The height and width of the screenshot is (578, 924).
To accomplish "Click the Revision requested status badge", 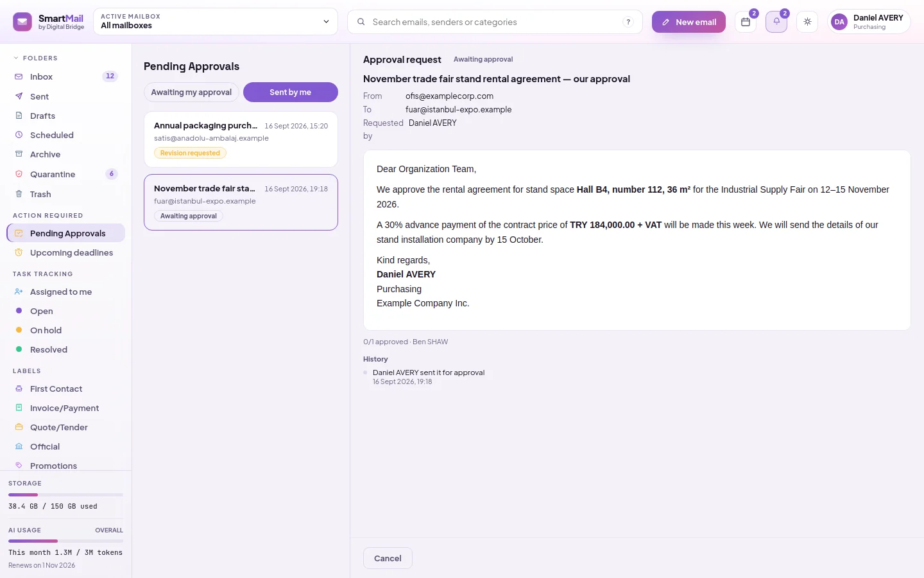I will point(190,153).
